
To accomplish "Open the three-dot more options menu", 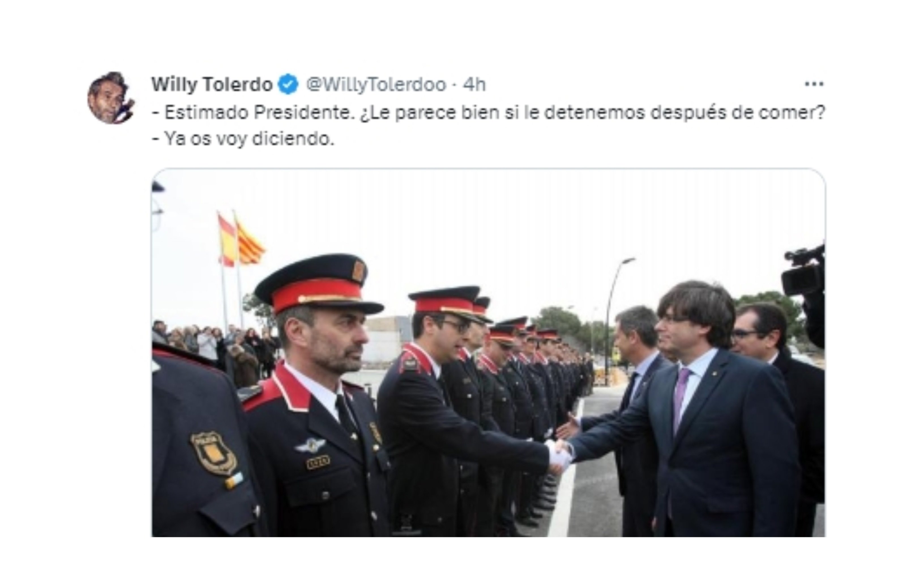I will (x=814, y=84).
